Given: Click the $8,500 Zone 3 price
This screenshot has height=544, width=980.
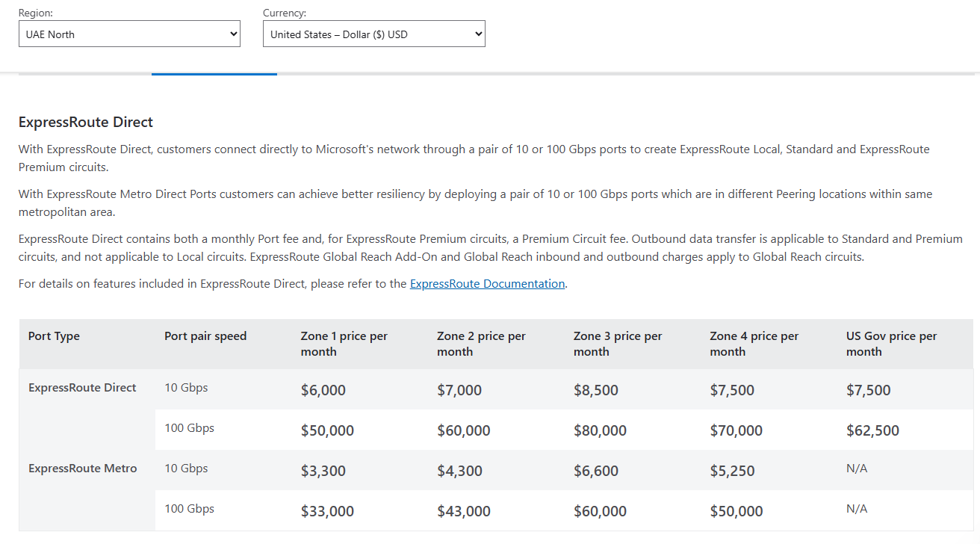Looking at the screenshot, I should click(x=596, y=390).
